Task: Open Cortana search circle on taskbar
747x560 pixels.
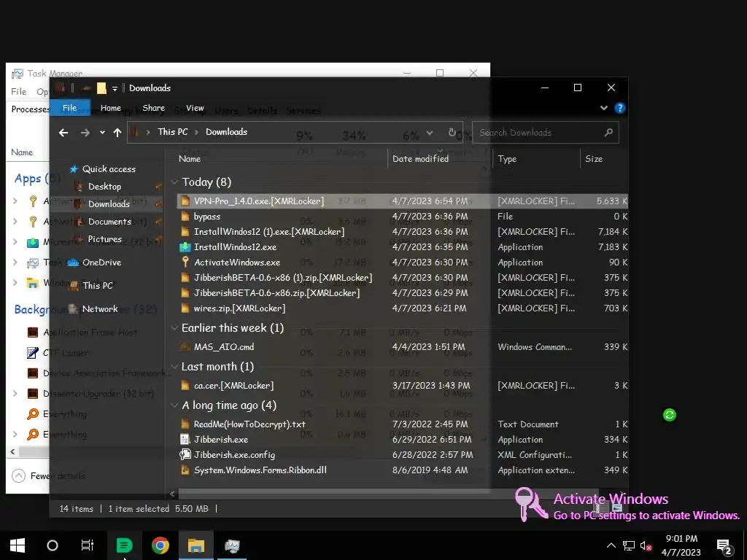Action: [53, 545]
